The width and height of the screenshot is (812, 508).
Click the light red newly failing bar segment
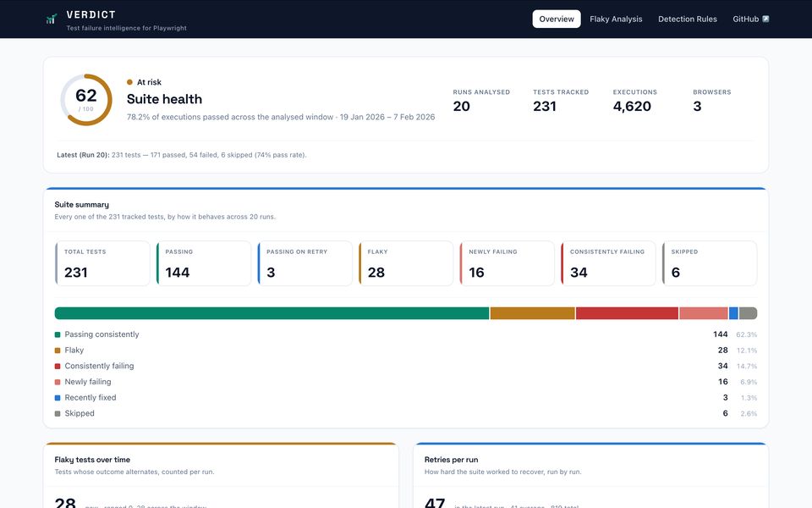[x=703, y=313]
